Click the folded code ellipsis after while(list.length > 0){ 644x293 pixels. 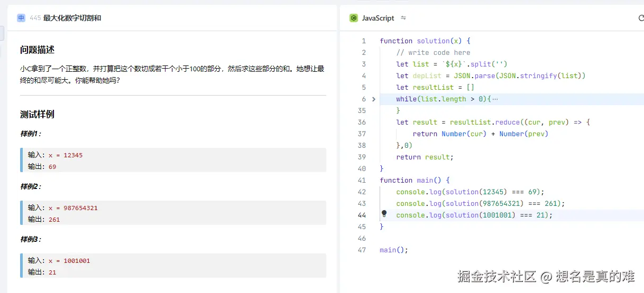point(495,99)
